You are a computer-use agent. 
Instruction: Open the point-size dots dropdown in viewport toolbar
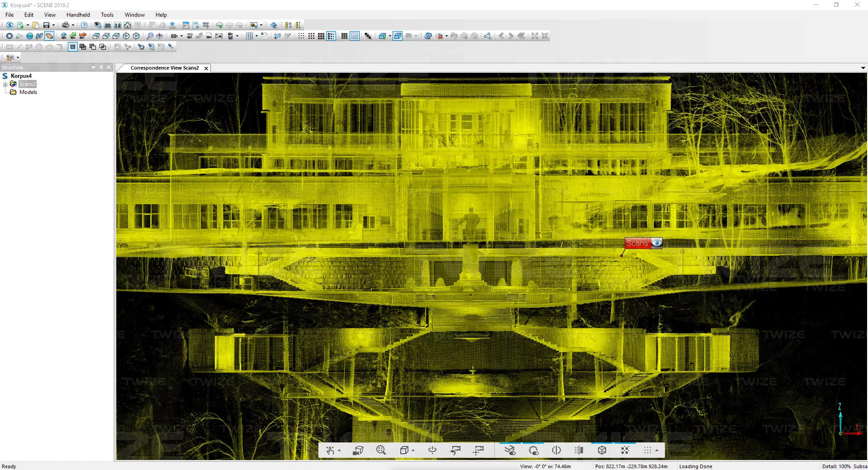657,451
